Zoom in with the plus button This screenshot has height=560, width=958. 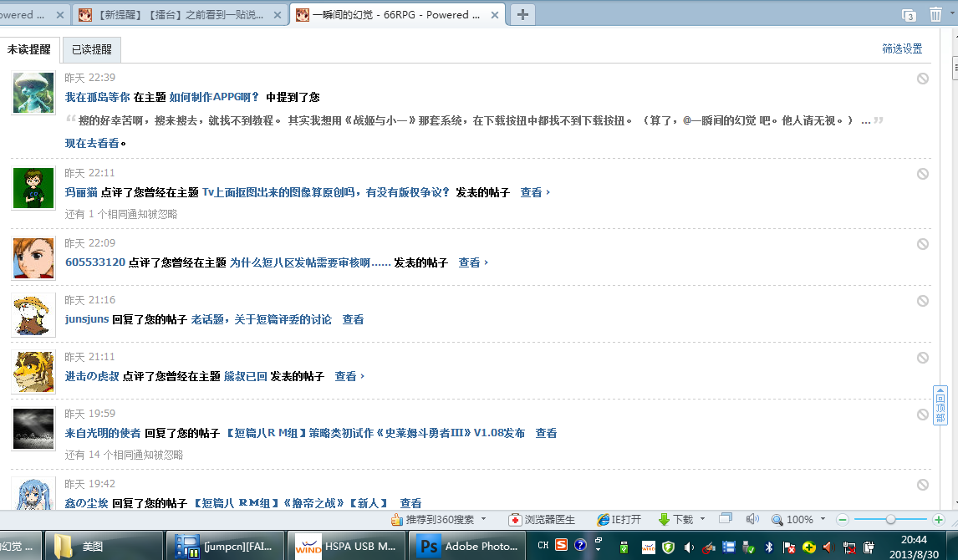pos(939,520)
